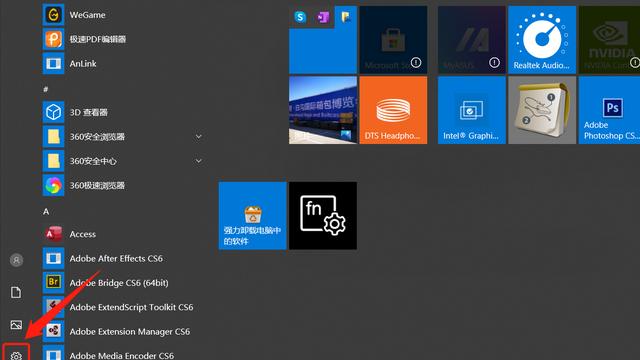This screenshot has width=640, height=360.
Task: Open MyASUS tile
Action: point(472,40)
